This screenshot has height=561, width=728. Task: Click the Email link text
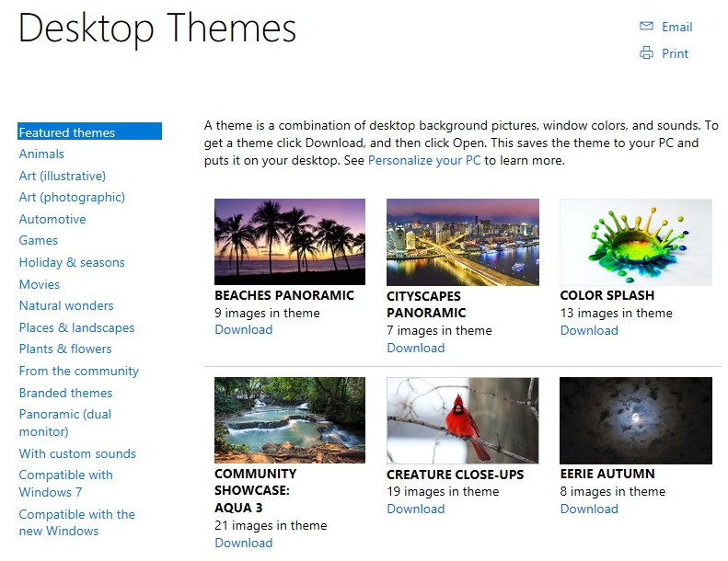point(677,27)
